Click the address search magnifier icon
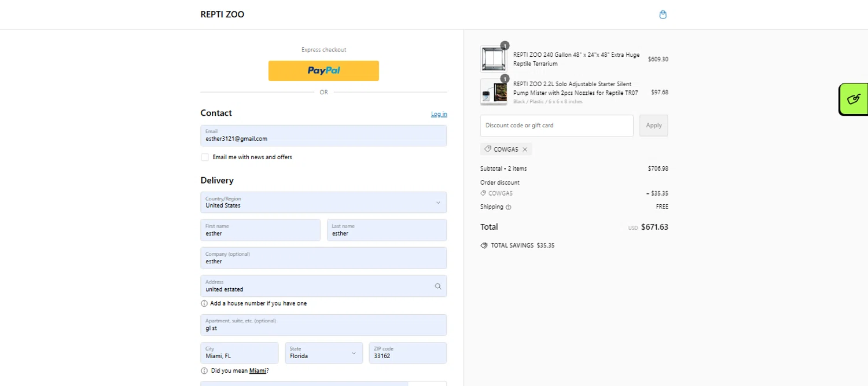The height and width of the screenshot is (386, 868). click(438, 286)
